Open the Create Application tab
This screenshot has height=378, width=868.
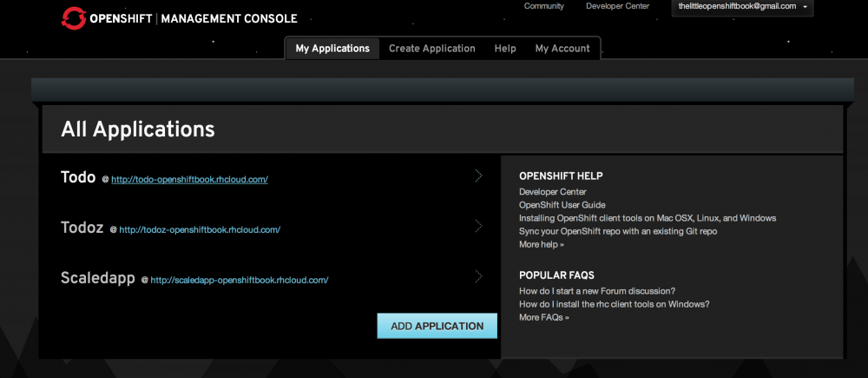431,49
